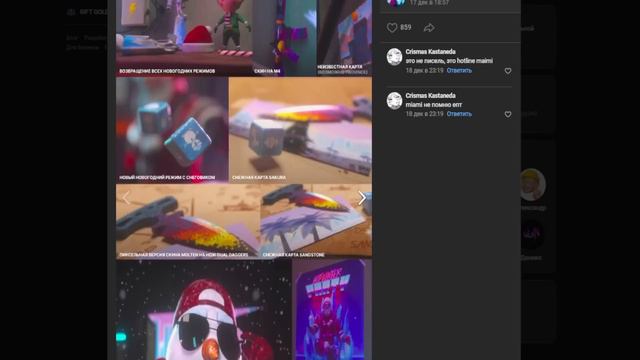Image resolution: width=640 pixels, height=360 pixels.
Task: Open the Christmas elf figure image
Action: click(184, 38)
